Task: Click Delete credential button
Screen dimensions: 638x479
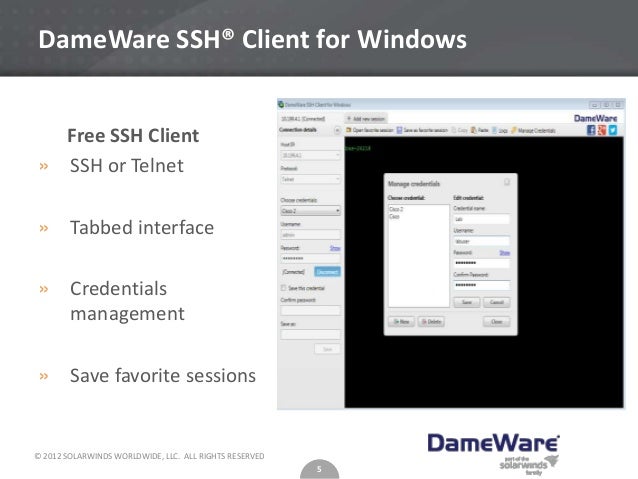Action: coord(431,322)
